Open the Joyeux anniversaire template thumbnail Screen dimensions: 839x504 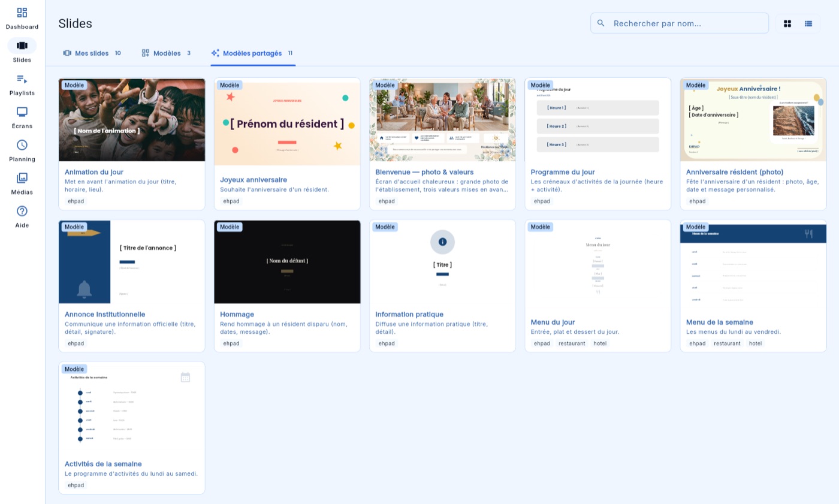(x=287, y=123)
